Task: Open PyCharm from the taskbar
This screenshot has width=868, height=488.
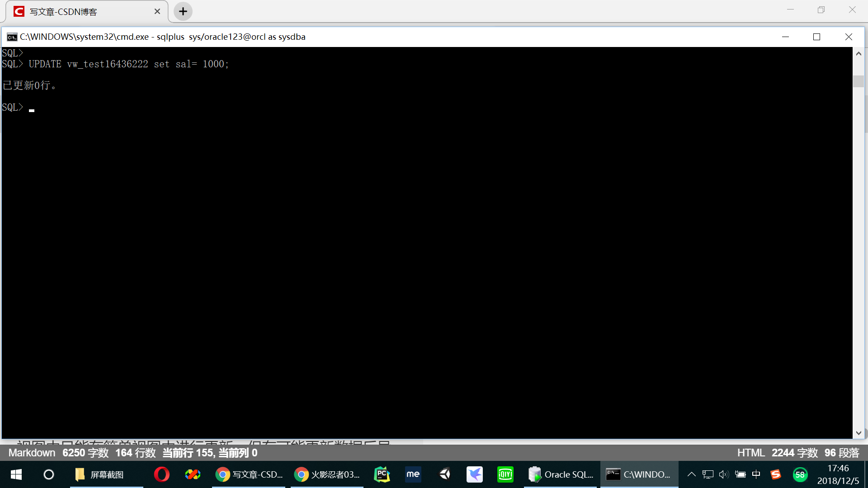Action: (x=382, y=474)
